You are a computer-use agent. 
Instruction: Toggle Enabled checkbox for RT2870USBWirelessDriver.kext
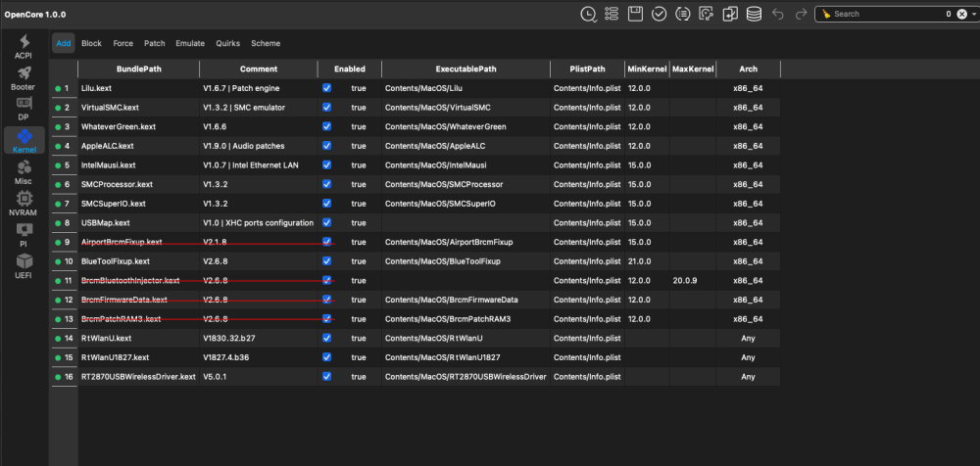pos(327,377)
